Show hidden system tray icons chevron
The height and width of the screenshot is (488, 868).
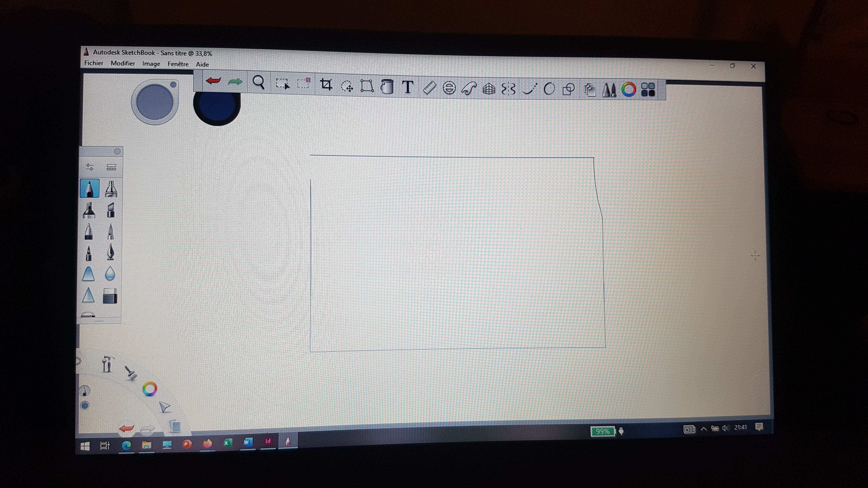tap(703, 429)
